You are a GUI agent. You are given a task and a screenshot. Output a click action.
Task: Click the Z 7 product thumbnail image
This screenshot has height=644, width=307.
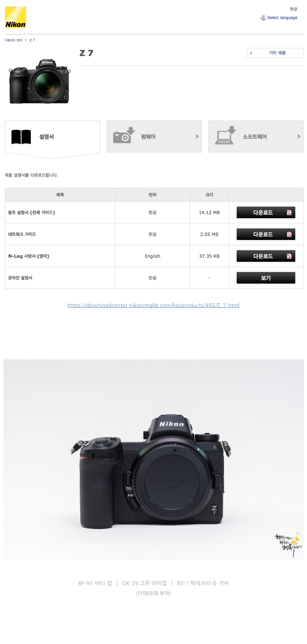point(40,81)
